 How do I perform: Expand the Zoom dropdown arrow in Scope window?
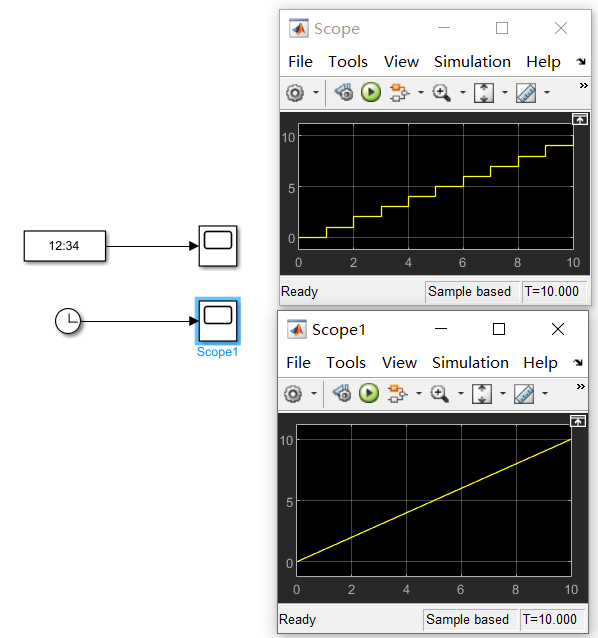[x=463, y=93]
